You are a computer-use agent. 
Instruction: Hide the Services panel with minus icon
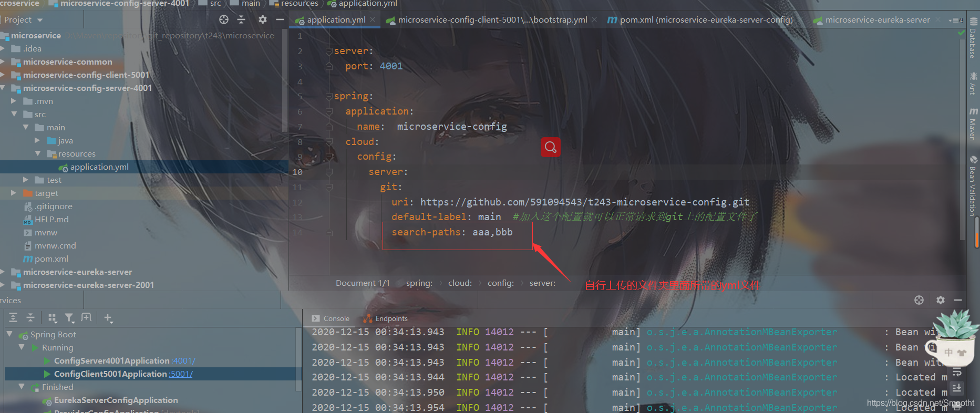tap(958, 300)
